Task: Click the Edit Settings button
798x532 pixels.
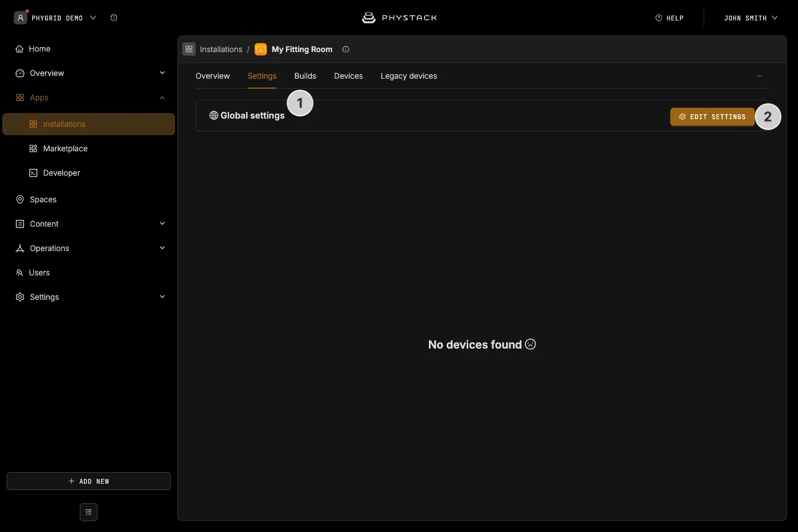Action: pyautogui.click(x=712, y=117)
